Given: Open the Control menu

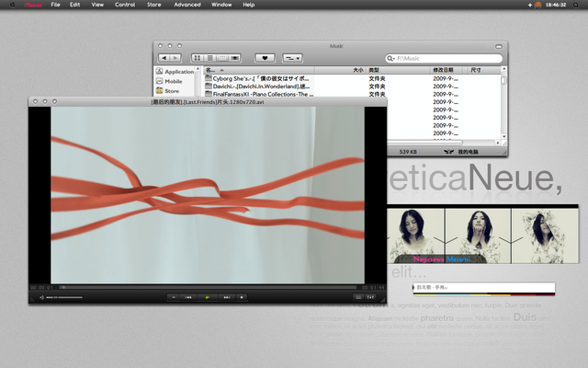Looking at the screenshot, I should 125,5.
